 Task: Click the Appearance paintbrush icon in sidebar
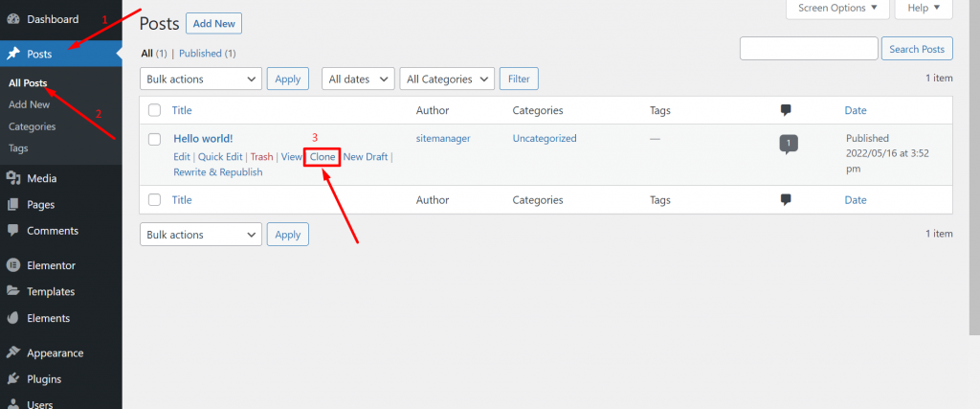(13, 352)
